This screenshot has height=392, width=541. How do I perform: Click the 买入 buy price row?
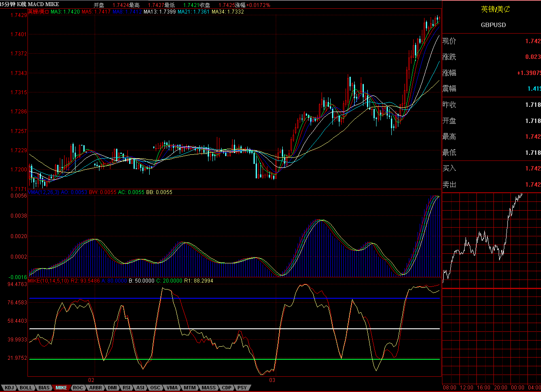[x=491, y=168]
